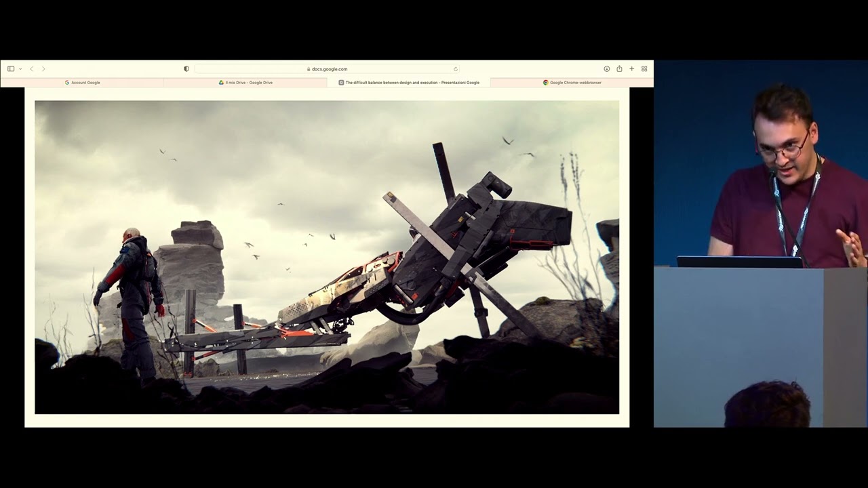Reload the page with the refresh icon
This screenshot has height=488, width=868.
455,68
